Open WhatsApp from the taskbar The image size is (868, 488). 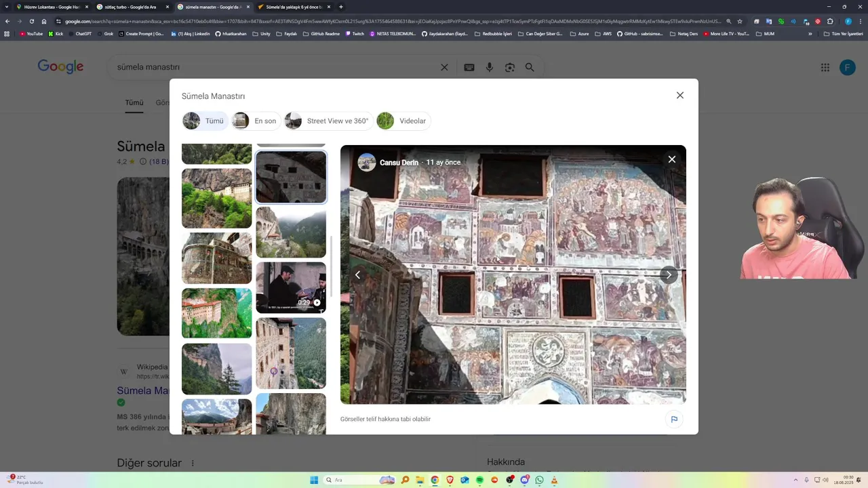click(539, 480)
